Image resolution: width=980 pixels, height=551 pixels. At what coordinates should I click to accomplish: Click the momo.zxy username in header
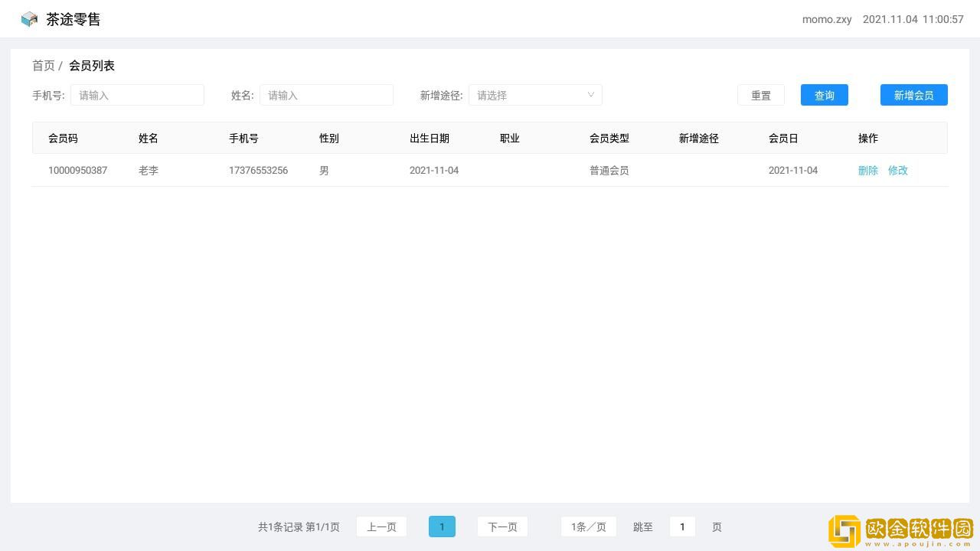coord(826,19)
